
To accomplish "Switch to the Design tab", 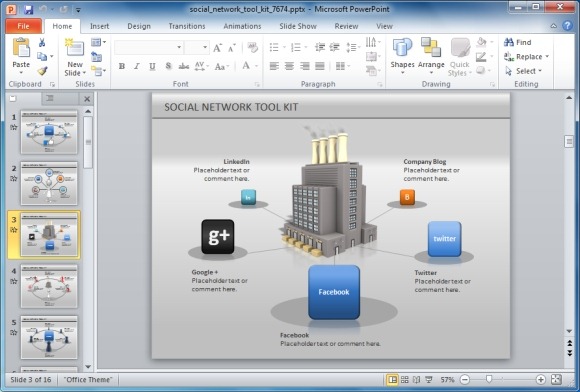I will 139,26.
